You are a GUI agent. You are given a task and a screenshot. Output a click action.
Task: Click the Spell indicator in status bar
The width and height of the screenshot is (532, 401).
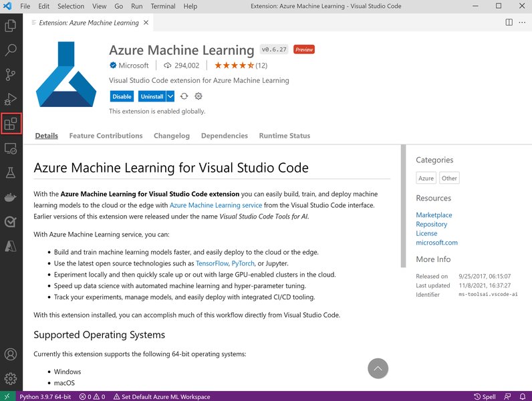coord(485,396)
